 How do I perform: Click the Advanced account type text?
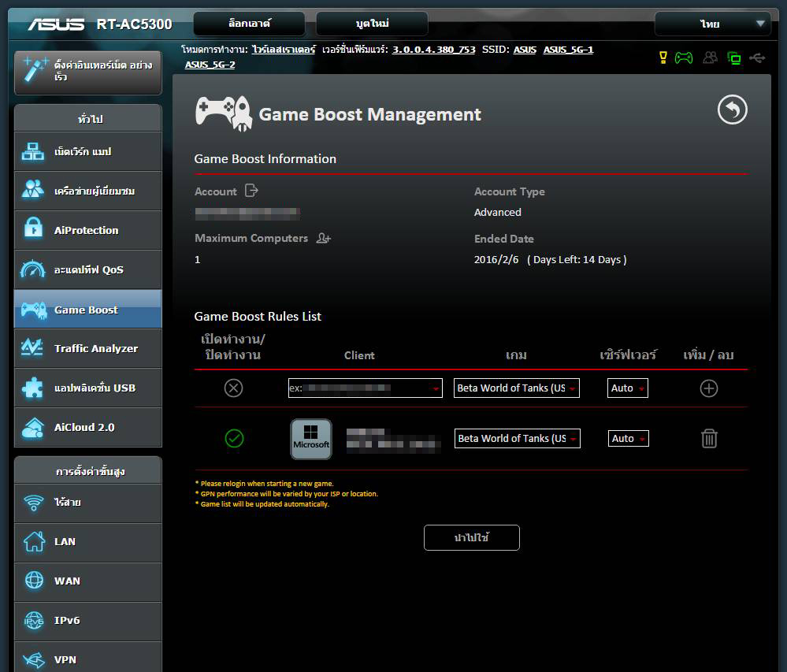tap(497, 212)
